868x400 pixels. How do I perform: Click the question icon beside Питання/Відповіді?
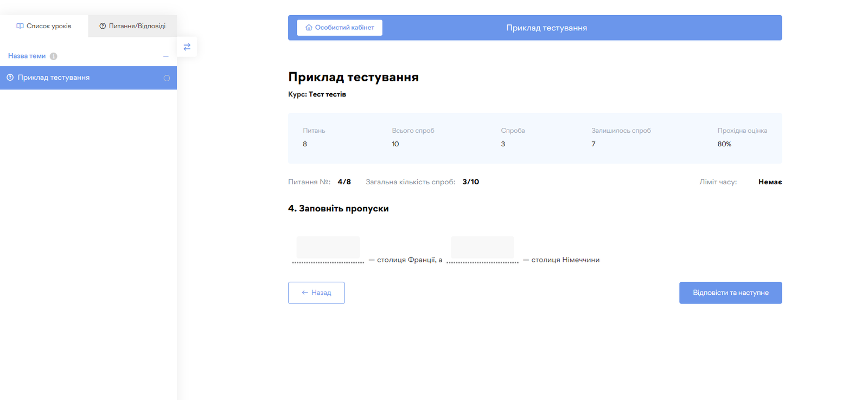103,26
